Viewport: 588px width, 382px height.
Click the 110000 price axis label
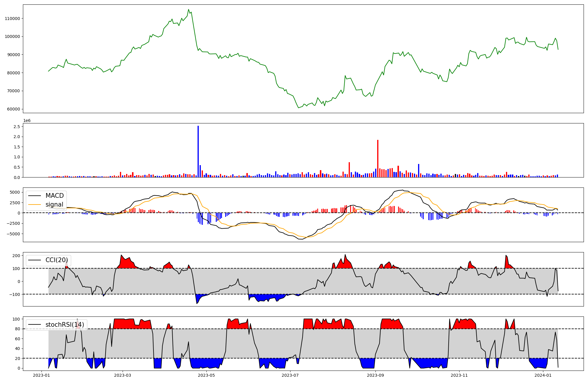12,19
